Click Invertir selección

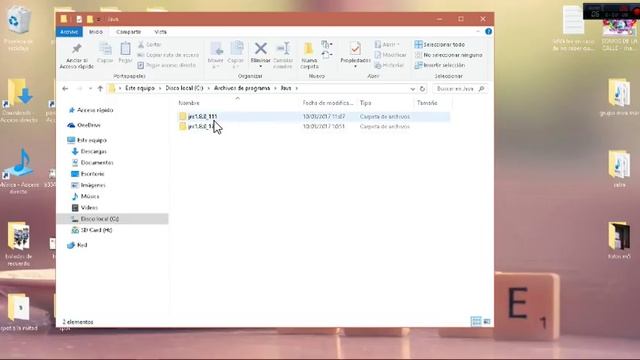pyautogui.click(x=440, y=65)
